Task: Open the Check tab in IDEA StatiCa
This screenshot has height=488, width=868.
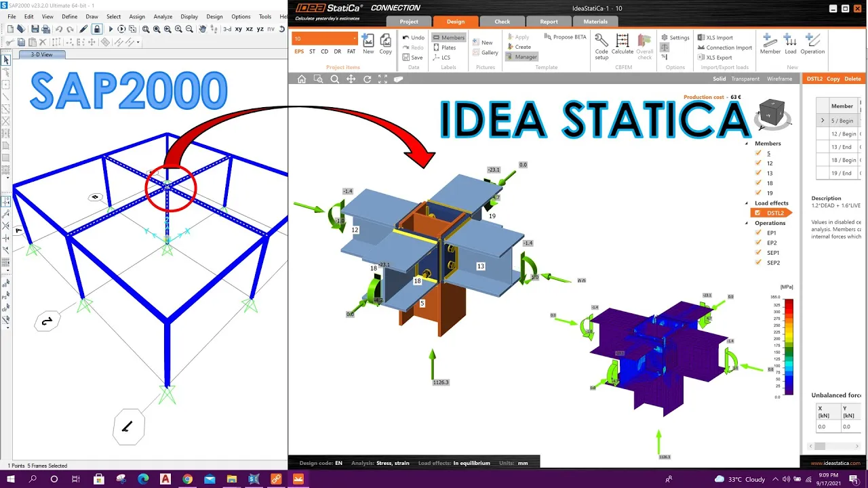Action: tap(502, 21)
